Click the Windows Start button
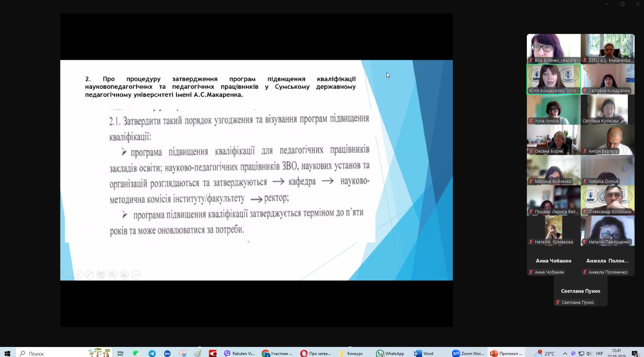Image resolution: width=644 pixels, height=357 pixels. pos(7,353)
